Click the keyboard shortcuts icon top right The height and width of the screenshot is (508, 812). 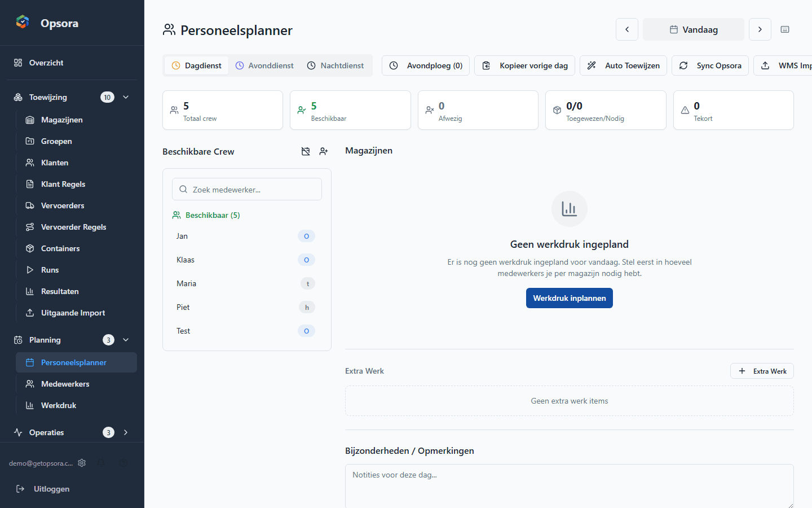[785, 29]
